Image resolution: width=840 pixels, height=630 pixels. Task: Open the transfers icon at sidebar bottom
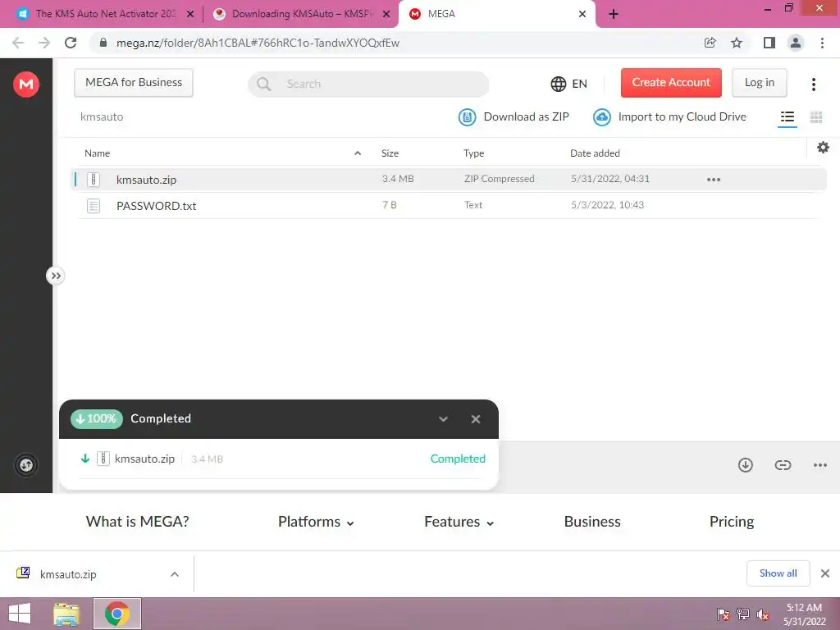pyautogui.click(x=25, y=464)
